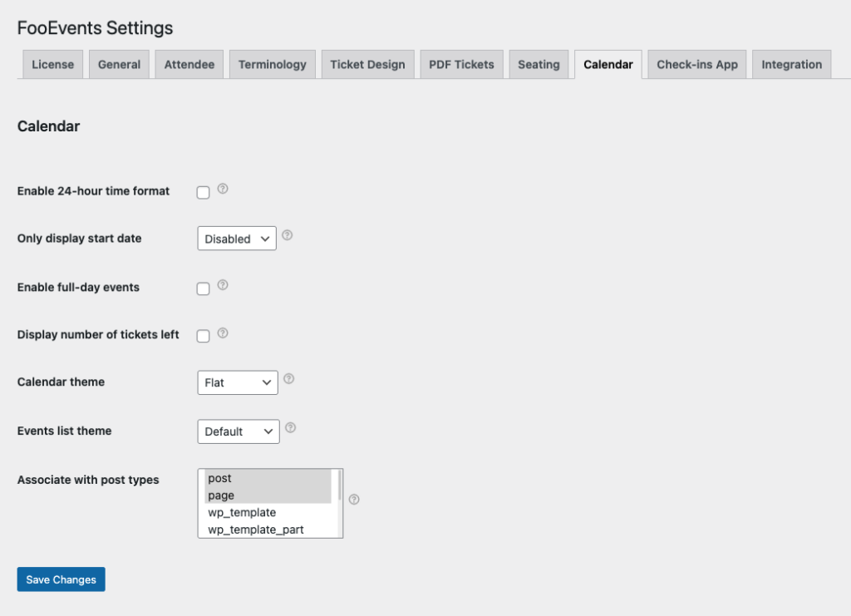Screen dimensions: 851x616
Task: Check the Enable full-day events box
Action: pyautogui.click(x=202, y=288)
